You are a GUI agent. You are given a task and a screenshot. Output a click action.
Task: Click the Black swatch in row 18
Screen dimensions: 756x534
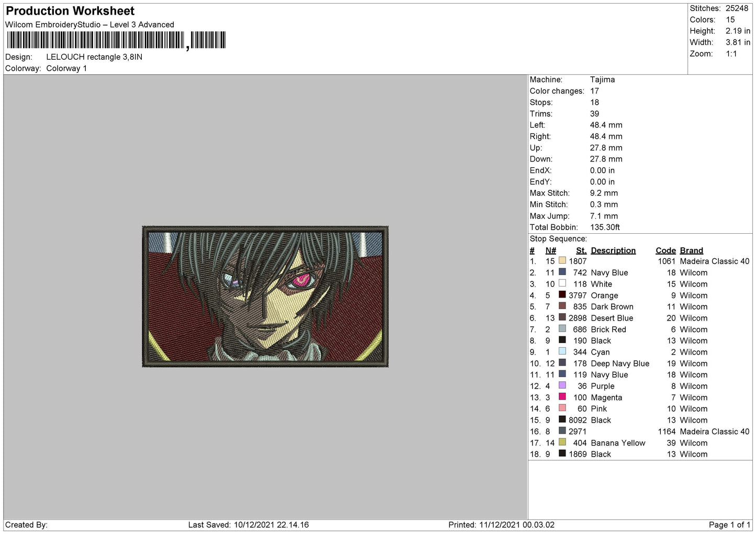tap(562, 453)
